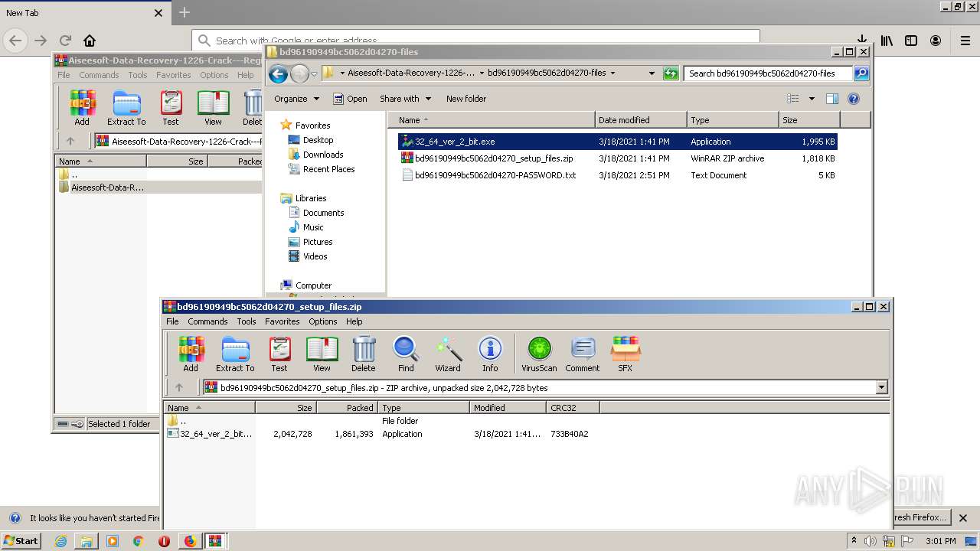Select 32_64_ver_2_bit row in WinRAR list
The image size is (980, 551).
point(383,434)
